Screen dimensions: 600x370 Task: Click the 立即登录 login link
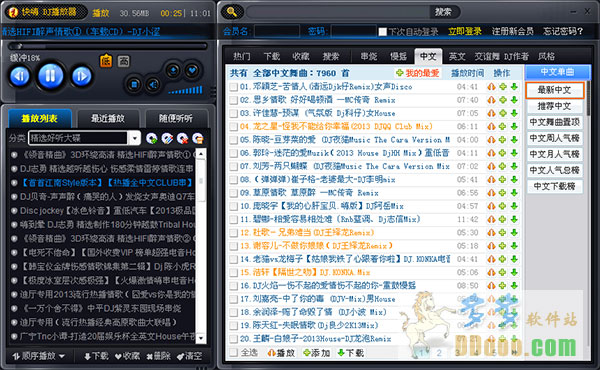pyautogui.click(x=465, y=31)
